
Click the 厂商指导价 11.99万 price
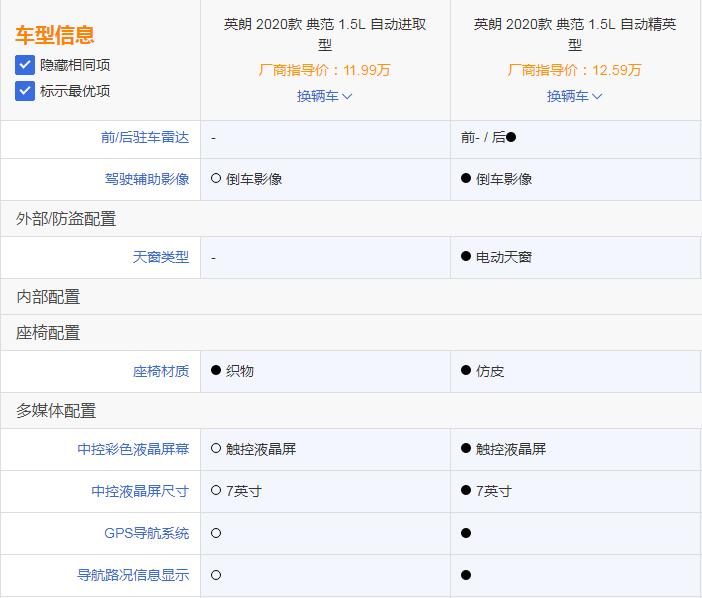(325, 70)
